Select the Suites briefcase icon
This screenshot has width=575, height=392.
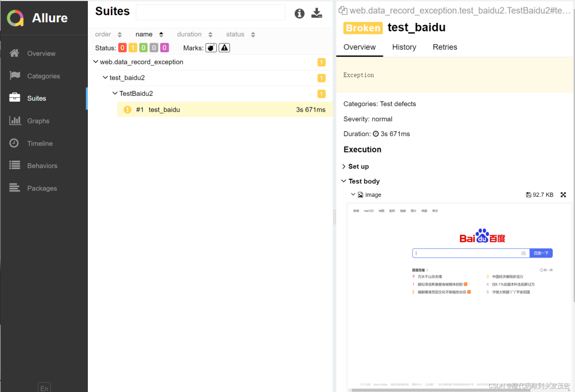tap(15, 97)
